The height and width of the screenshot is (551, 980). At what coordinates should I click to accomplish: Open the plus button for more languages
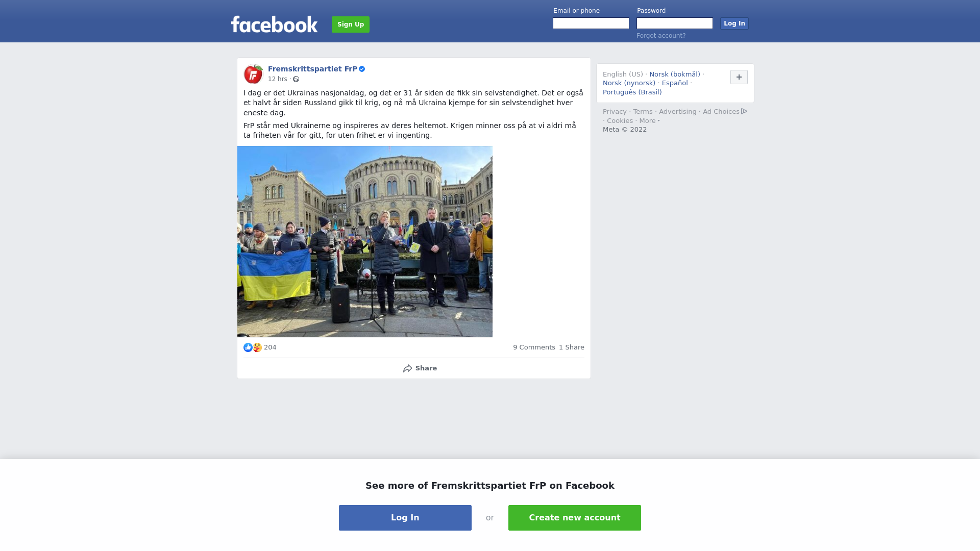(x=739, y=77)
